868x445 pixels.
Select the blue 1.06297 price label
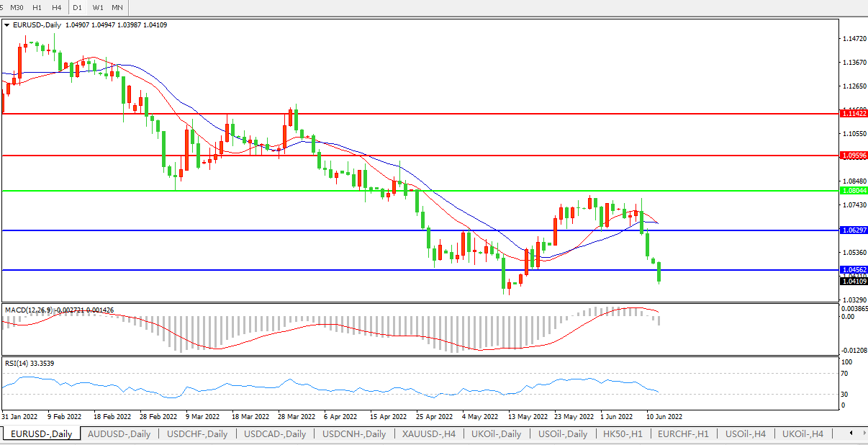tap(854, 230)
